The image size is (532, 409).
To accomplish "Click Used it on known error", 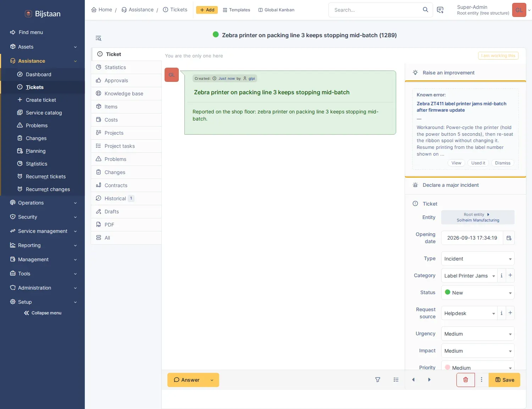I will (x=478, y=163).
